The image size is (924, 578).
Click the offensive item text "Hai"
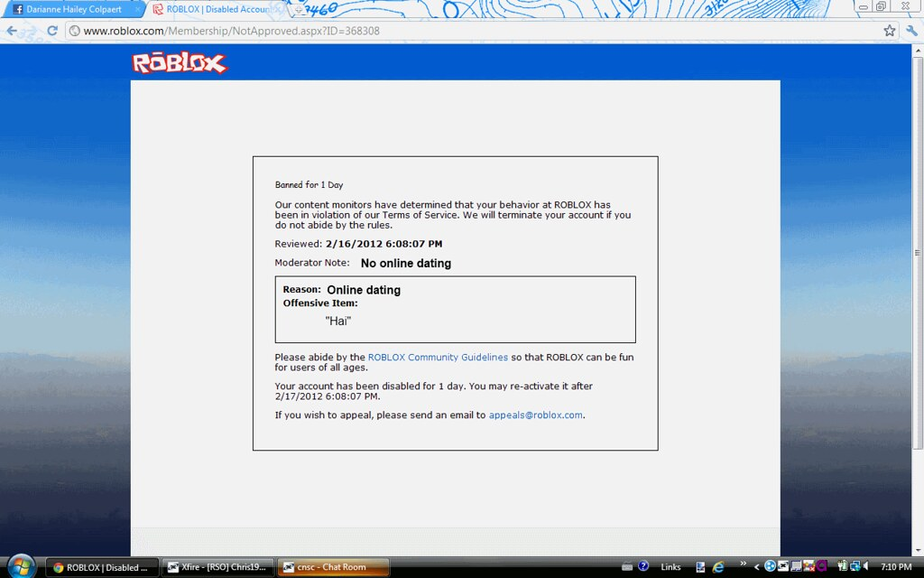pos(337,321)
